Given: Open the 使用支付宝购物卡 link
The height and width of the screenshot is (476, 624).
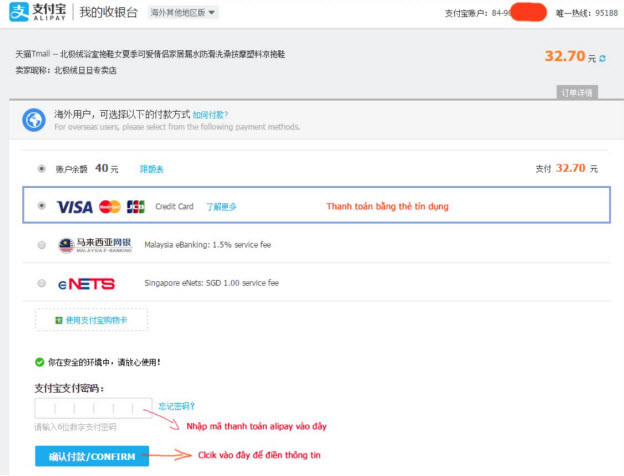Looking at the screenshot, I should pos(96,320).
